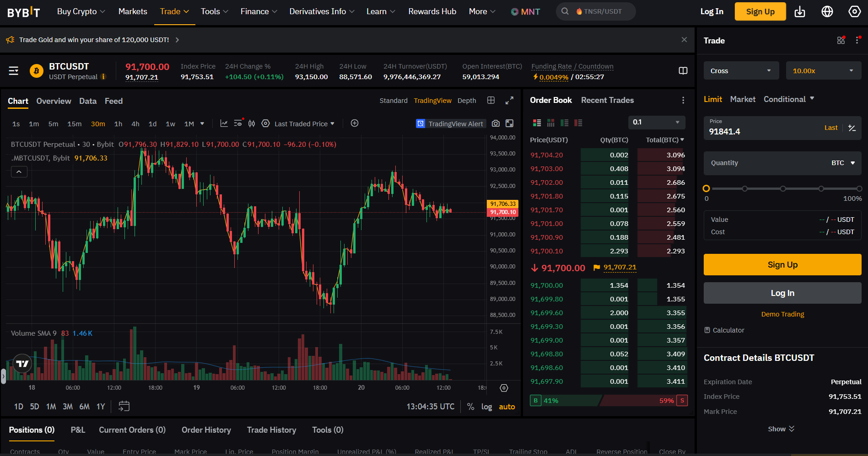Screen dimensions: 868x456
Task: Toggle to log price scale
Action: (x=486, y=407)
